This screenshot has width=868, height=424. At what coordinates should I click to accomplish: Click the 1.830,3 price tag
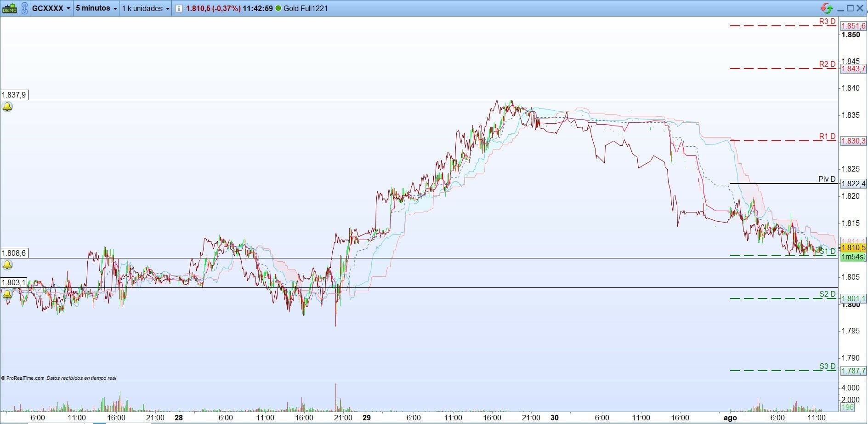(x=853, y=141)
